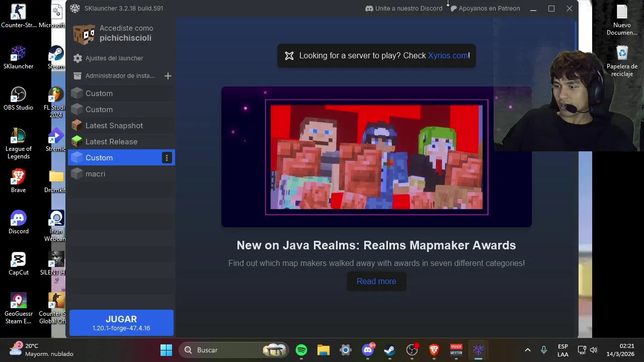
Task: Open the Xyrios.com link
Action: point(448,56)
